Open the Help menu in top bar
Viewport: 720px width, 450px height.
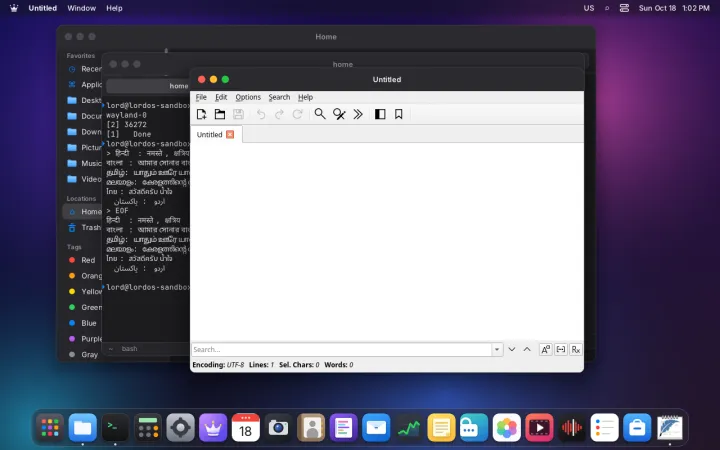(114, 8)
